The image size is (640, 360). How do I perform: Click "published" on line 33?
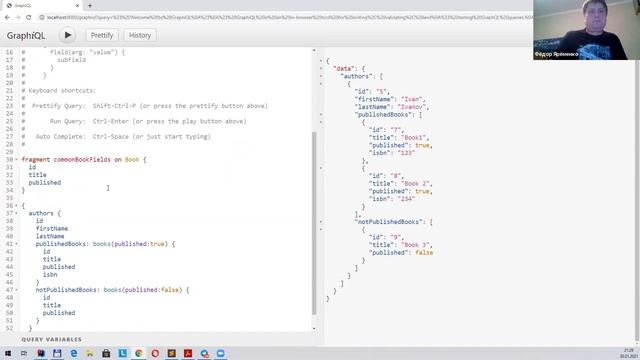pyautogui.click(x=44, y=182)
